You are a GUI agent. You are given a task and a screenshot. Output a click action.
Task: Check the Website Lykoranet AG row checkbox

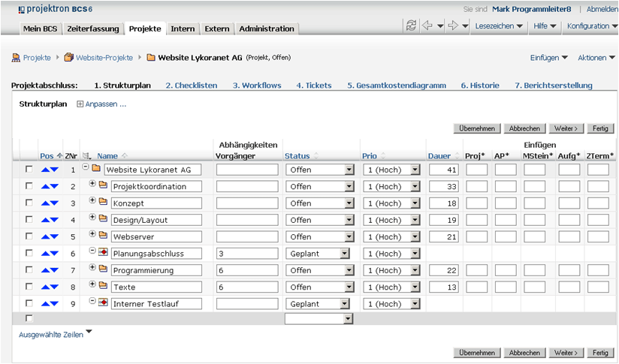[29, 169]
